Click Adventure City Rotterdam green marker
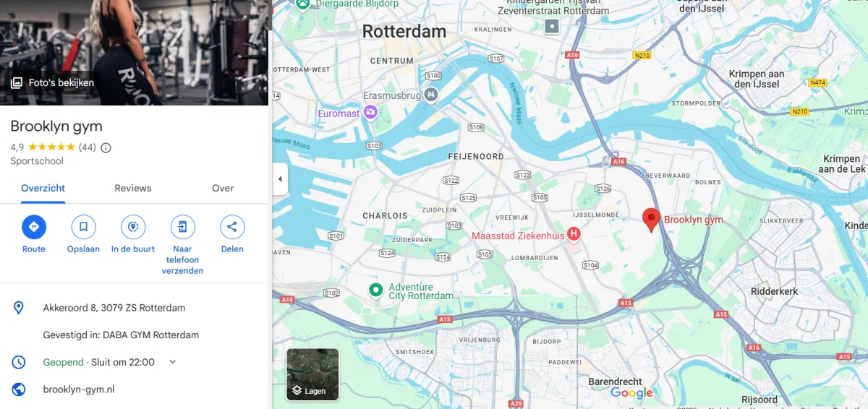This screenshot has height=409, width=868. pos(375,290)
